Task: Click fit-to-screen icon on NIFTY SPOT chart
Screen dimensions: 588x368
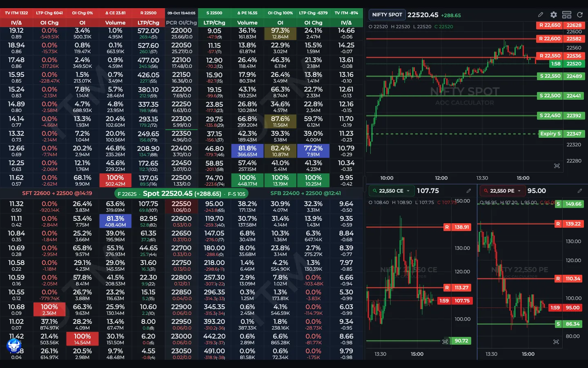Action: (557, 166)
